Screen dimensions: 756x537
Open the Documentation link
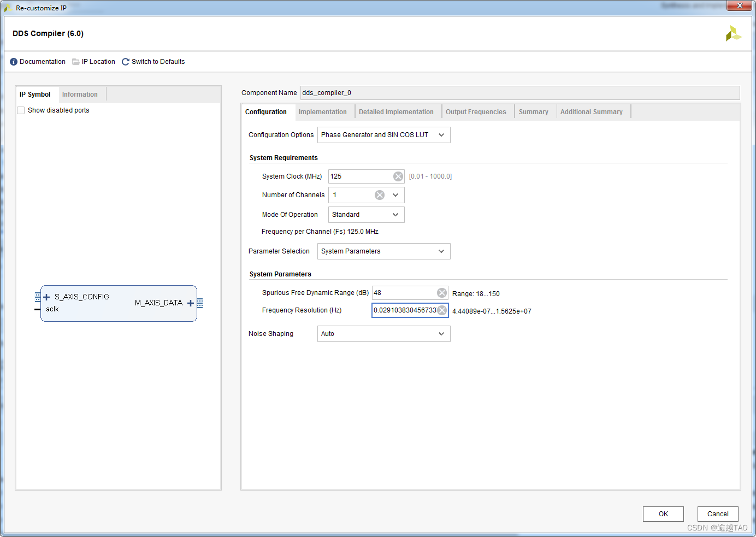43,62
